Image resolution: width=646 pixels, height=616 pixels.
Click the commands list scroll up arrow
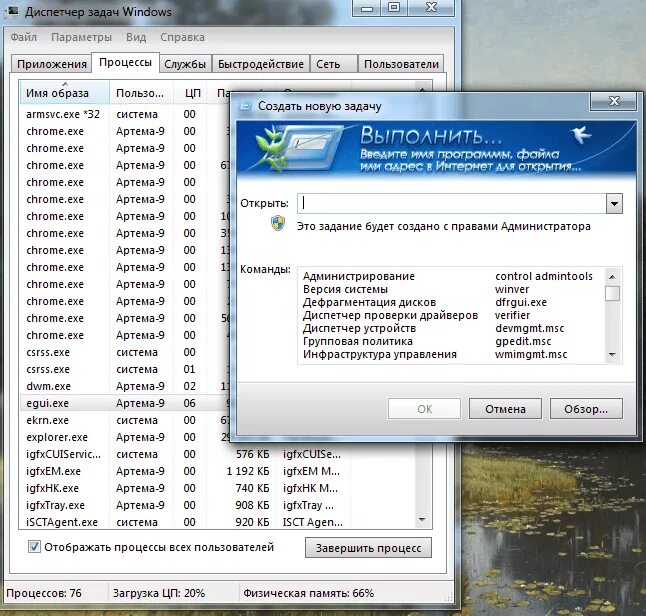coord(612,276)
